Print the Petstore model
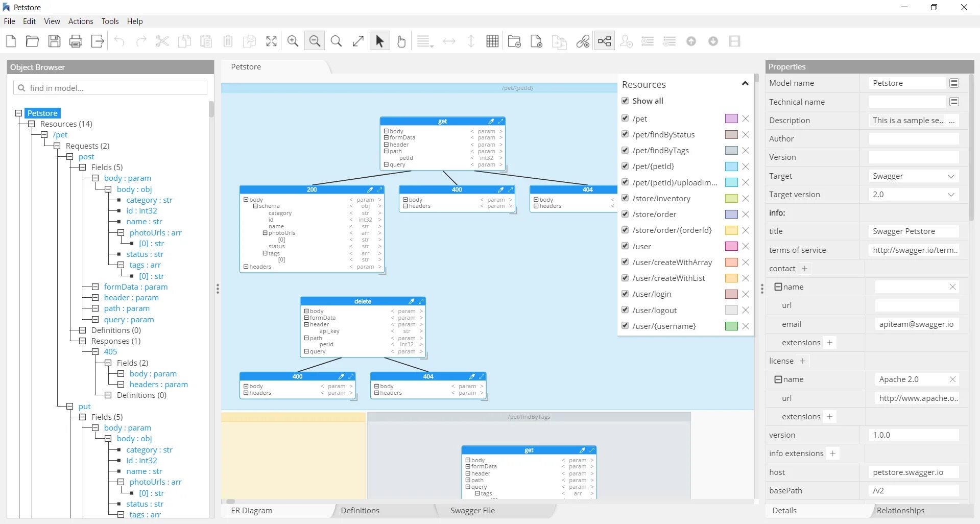 (76, 41)
